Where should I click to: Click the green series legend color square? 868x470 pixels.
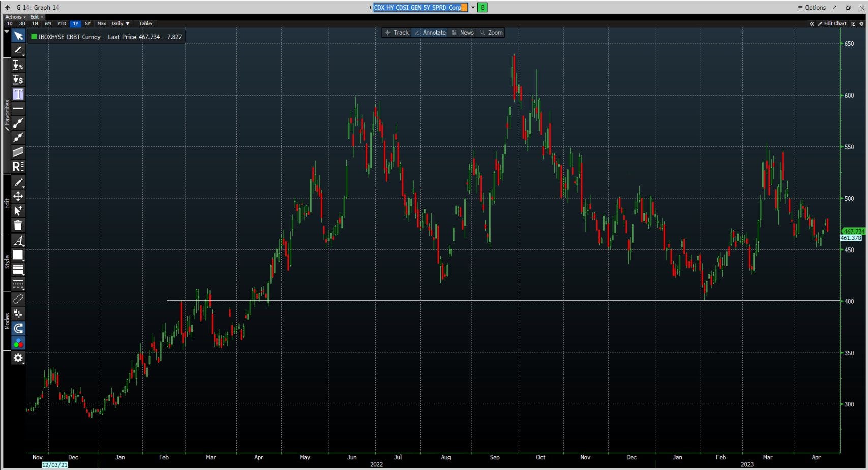[34, 37]
